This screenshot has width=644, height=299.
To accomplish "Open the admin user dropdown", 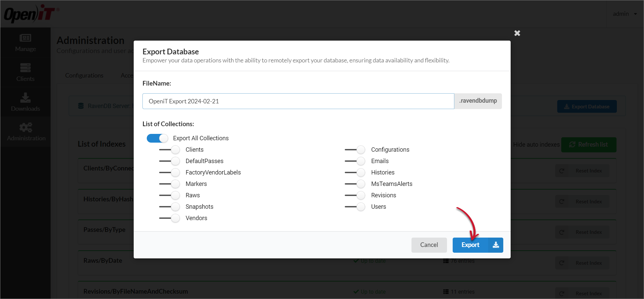I will (x=625, y=14).
